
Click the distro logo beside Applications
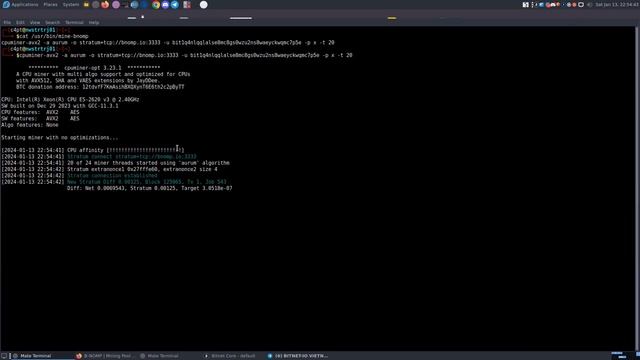[6, 5]
